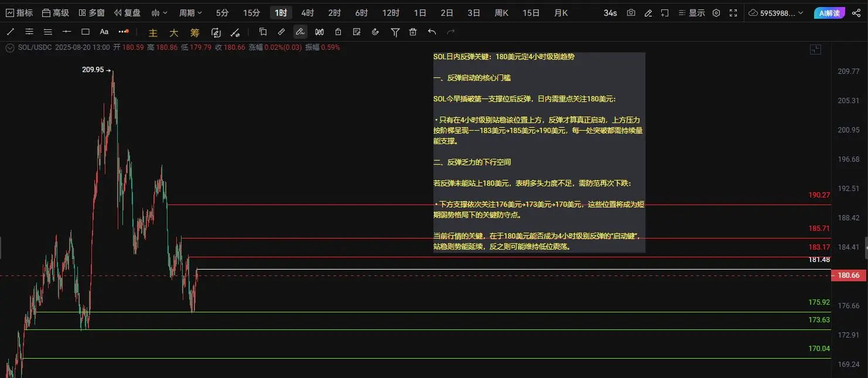Click the AI解读 button
The height and width of the screenshot is (378, 868).
coord(830,12)
